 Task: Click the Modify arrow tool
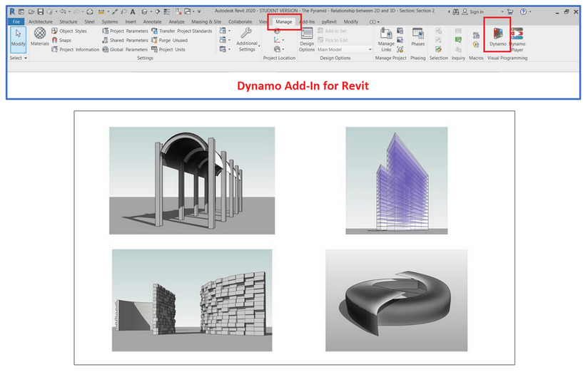click(18, 37)
